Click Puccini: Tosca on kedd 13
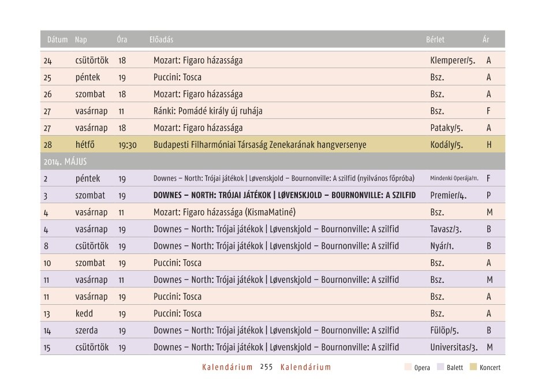This screenshot has width=545, height=392. [177, 313]
